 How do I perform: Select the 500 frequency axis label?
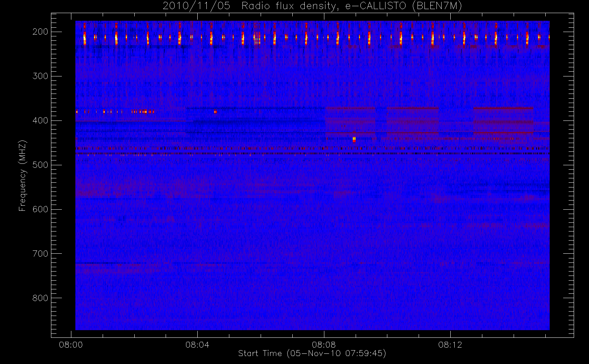click(40, 165)
